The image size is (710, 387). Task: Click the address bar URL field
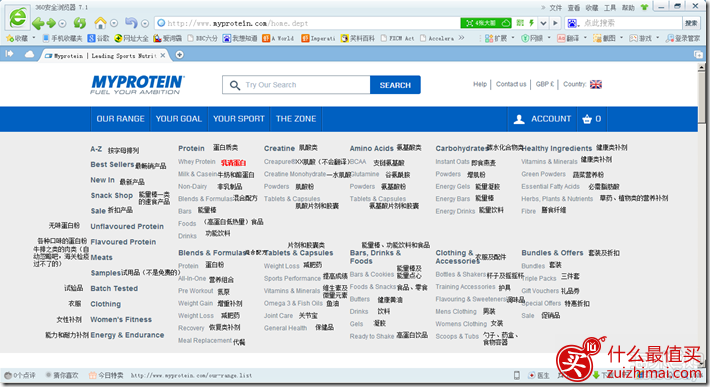click(x=308, y=23)
